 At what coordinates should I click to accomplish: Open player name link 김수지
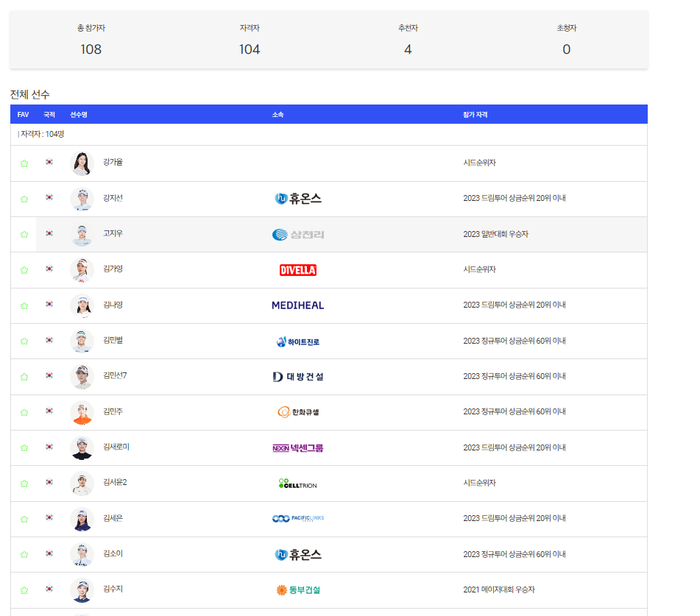coord(113,589)
